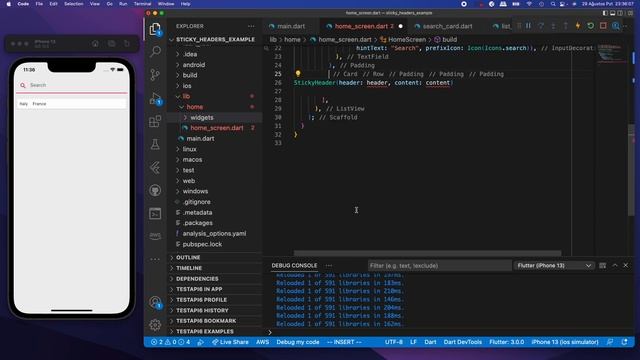
Task: Collapse the lib folder
Action: tap(216, 96)
